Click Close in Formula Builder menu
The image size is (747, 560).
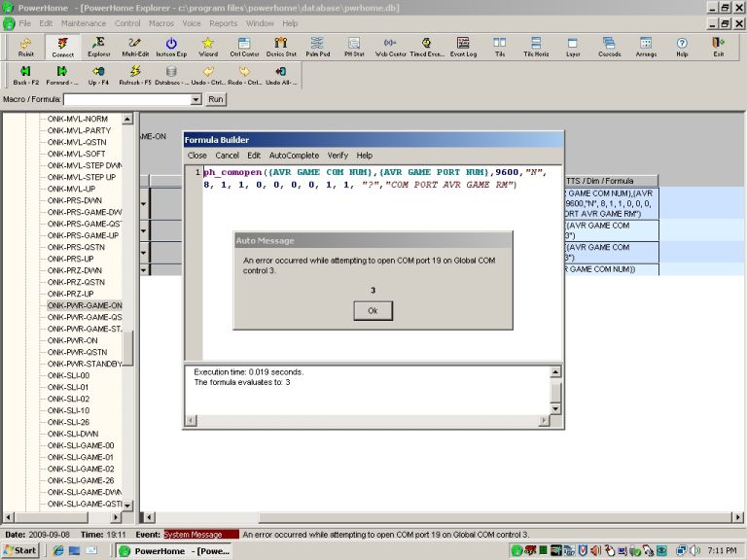[x=196, y=156]
